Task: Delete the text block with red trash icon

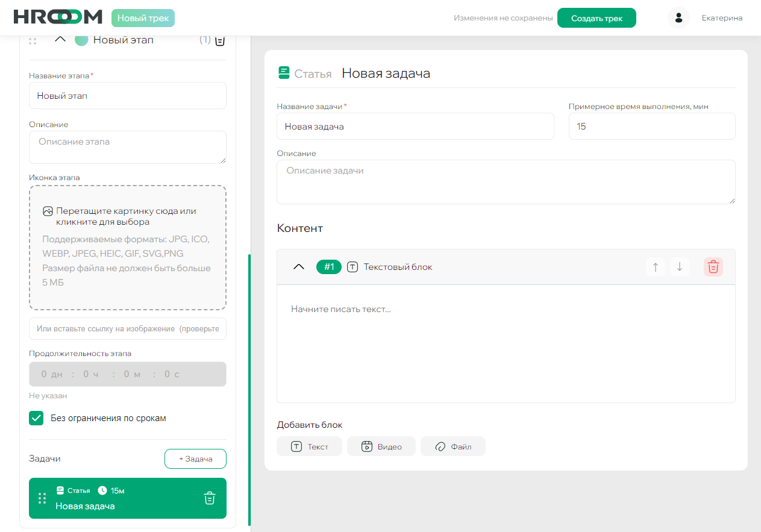Action: click(x=713, y=267)
